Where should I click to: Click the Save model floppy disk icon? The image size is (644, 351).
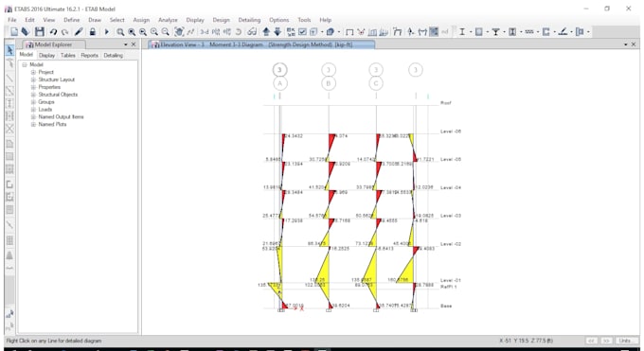40,31
